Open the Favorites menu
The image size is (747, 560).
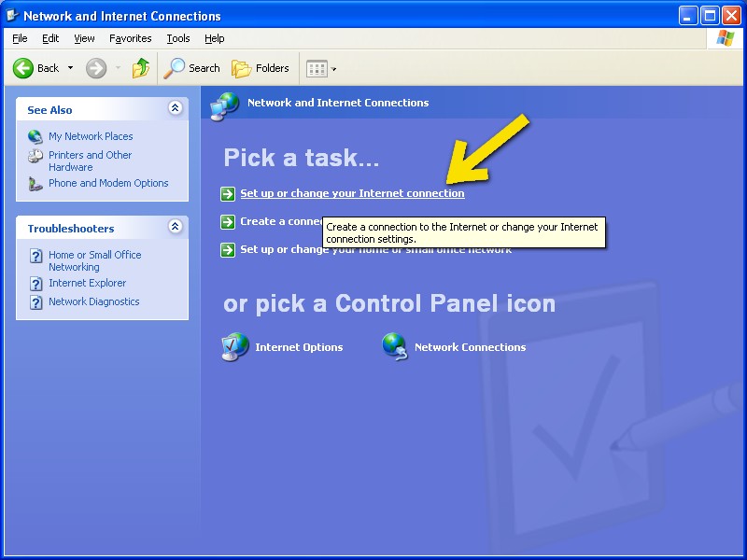point(130,38)
